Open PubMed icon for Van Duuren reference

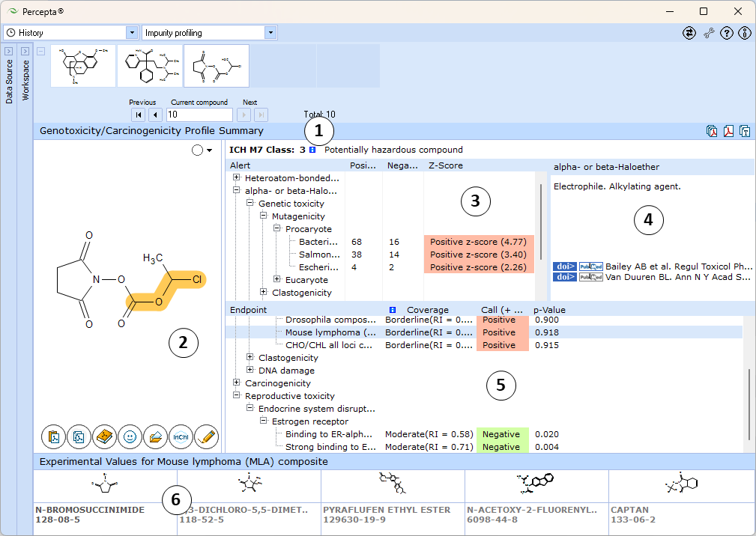pyautogui.click(x=590, y=277)
